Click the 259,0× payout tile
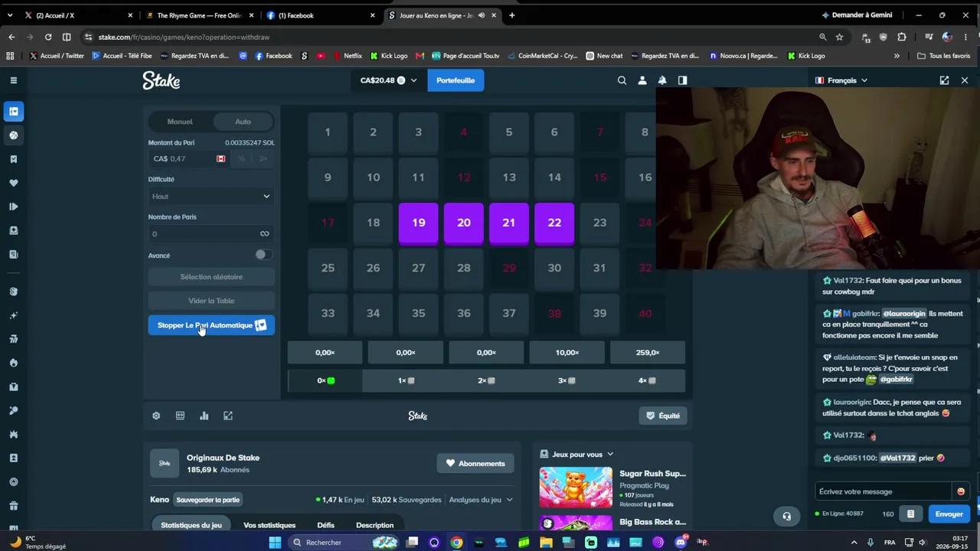980x551 pixels. [648, 353]
